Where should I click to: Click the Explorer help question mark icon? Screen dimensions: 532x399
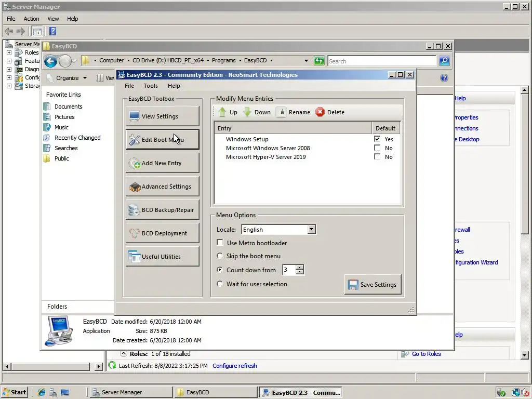444,78
